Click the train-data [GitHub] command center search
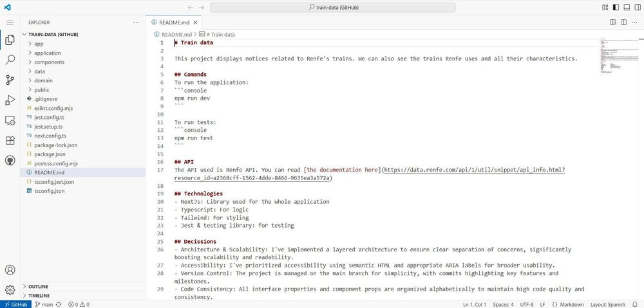The width and height of the screenshot is (644, 308). click(x=333, y=7)
